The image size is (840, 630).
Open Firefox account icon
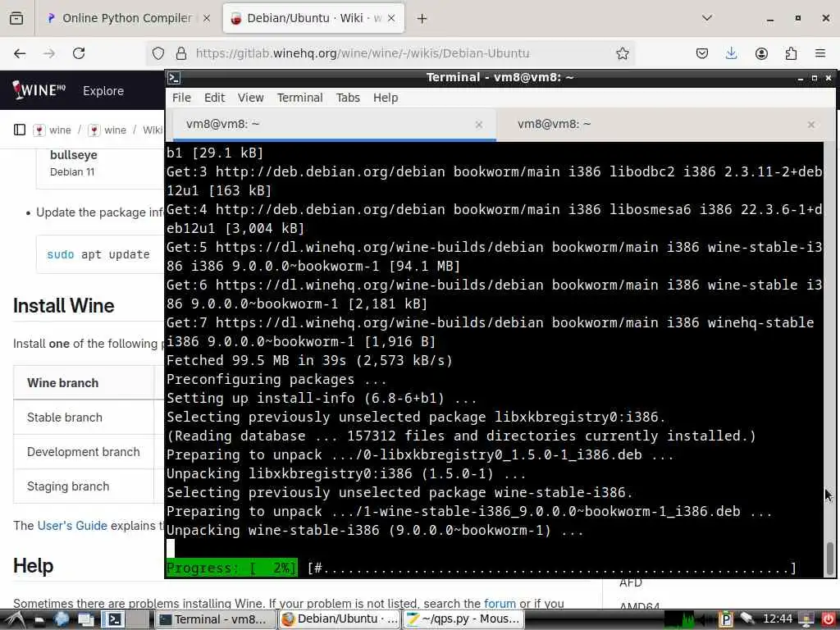(761, 53)
